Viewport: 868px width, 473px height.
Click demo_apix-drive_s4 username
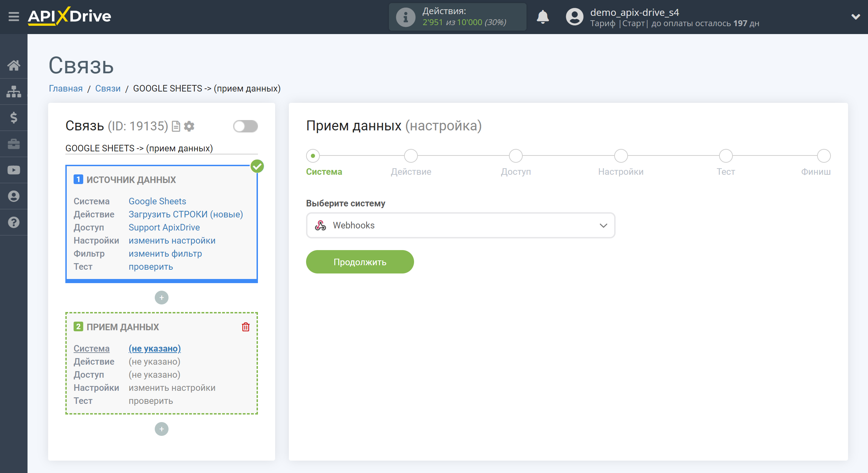pyautogui.click(x=634, y=12)
